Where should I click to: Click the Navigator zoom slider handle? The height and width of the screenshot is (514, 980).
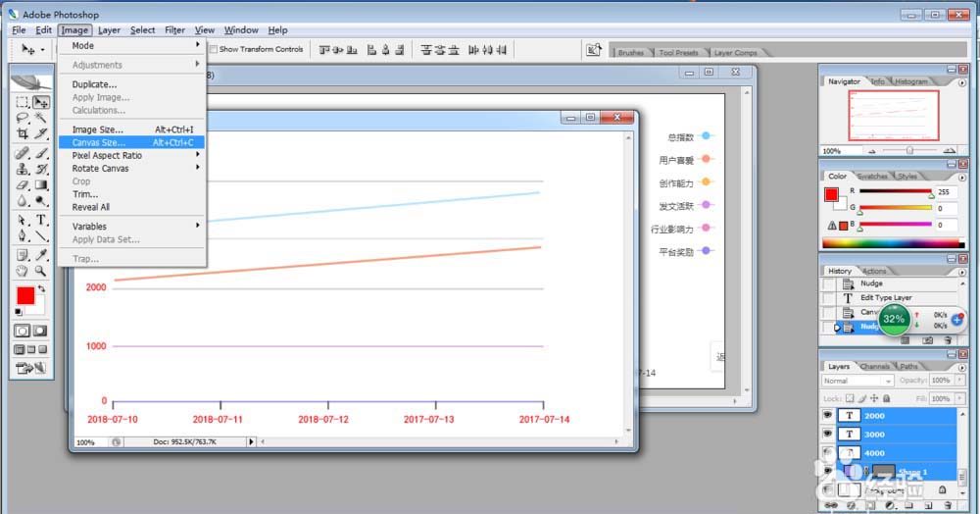909,151
